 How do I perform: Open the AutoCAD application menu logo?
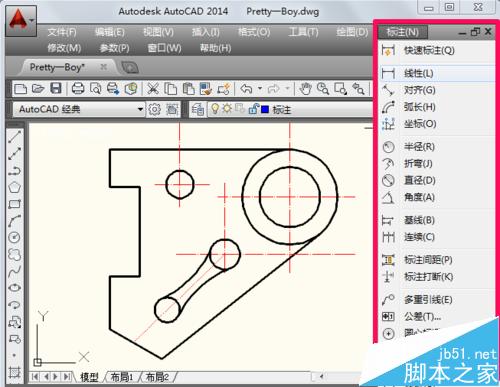click(21, 21)
